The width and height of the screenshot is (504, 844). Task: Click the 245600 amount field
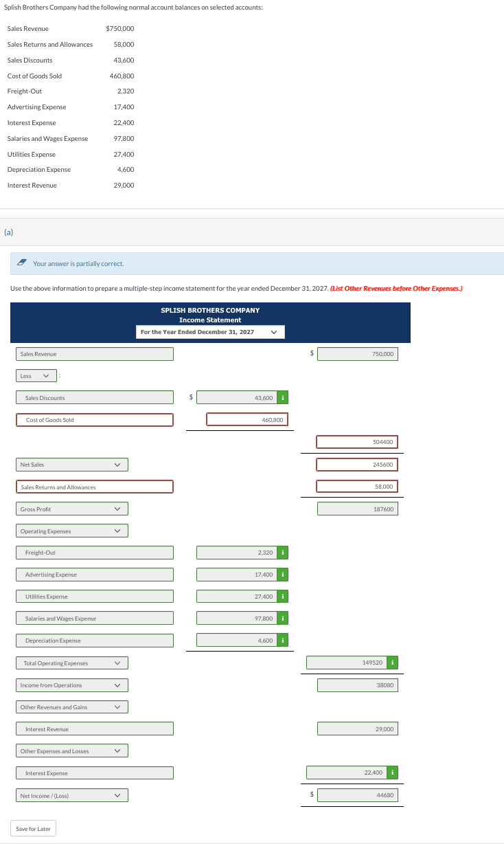point(357,465)
